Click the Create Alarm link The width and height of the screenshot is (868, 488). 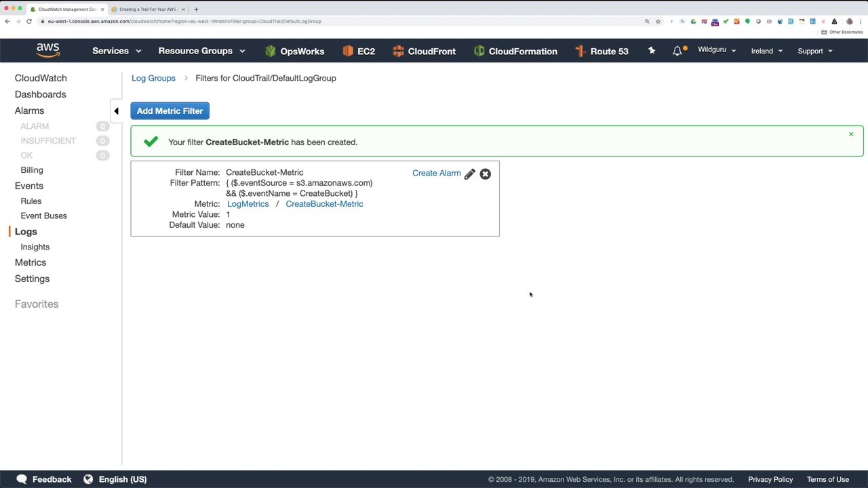pyautogui.click(x=437, y=173)
